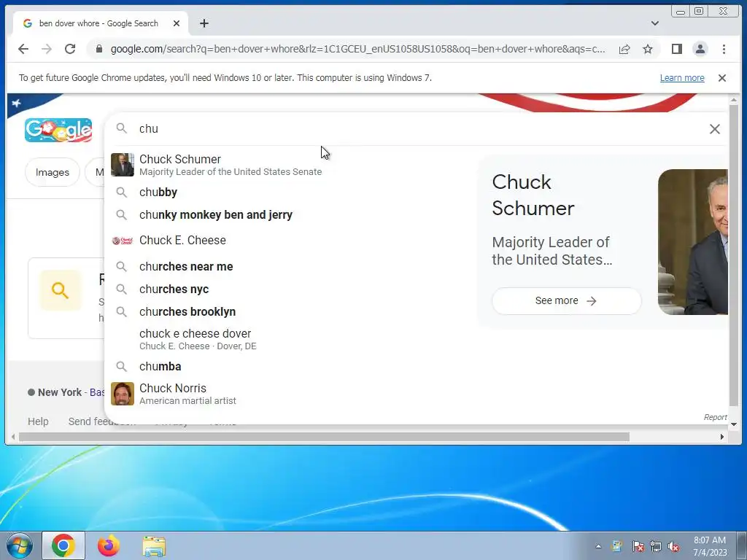Click the Chrome taskbar icon
Viewport: 747px width, 560px height.
coord(63,545)
